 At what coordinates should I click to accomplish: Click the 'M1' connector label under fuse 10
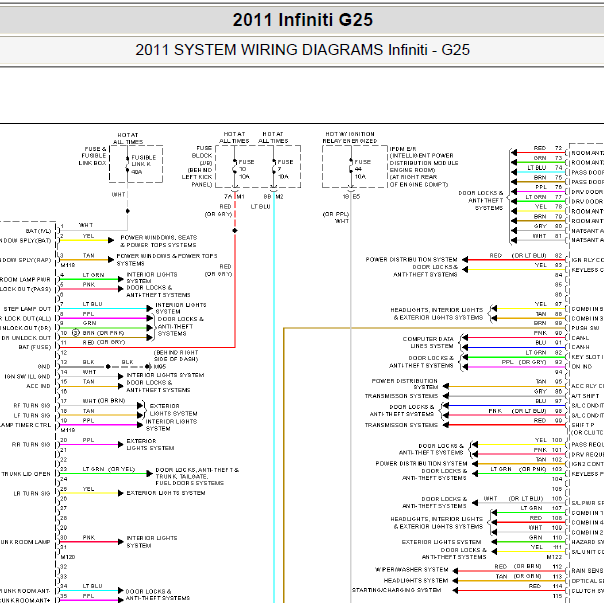(241, 197)
